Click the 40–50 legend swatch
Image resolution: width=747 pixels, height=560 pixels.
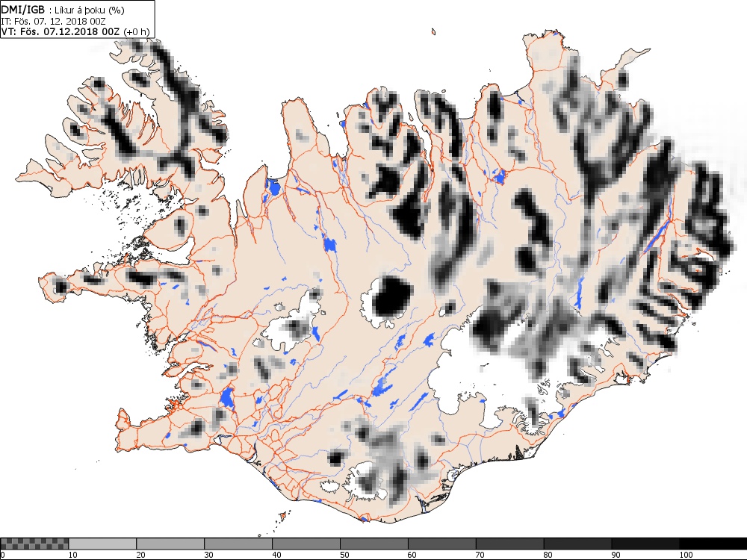306,544
